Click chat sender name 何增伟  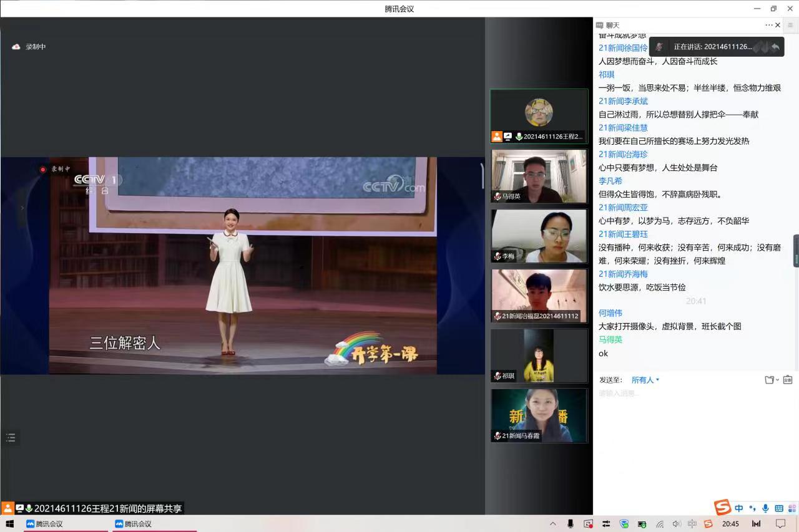coord(610,313)
